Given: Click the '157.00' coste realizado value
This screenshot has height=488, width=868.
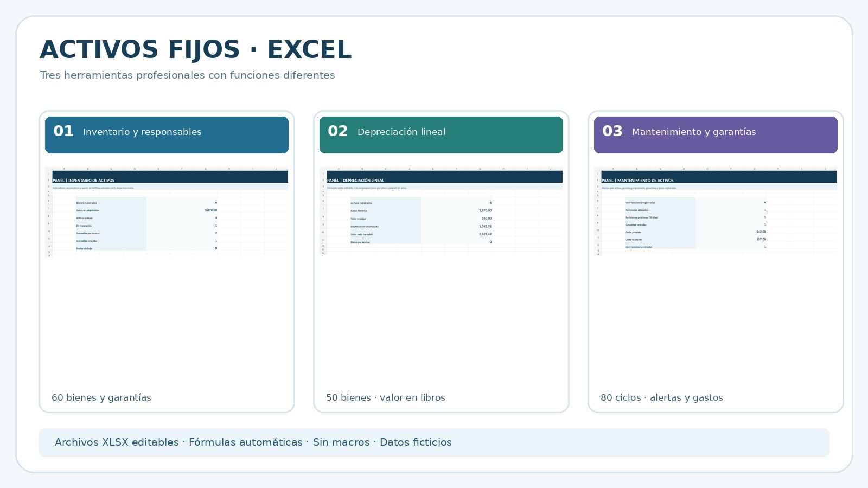Looking at the screenshot, I should (761, 239).
